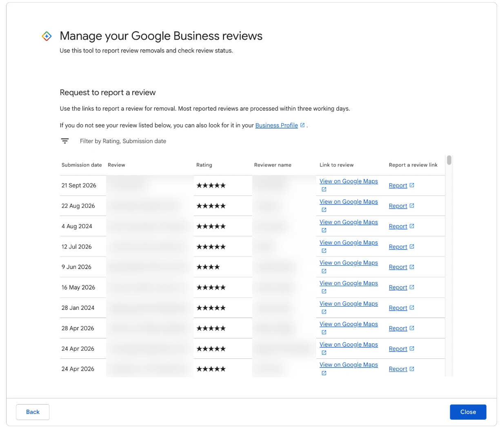The image size is (504, 427).
Task: Follow the Report link for 22 Aug 2026 review
Action: (x=398, y=206)
